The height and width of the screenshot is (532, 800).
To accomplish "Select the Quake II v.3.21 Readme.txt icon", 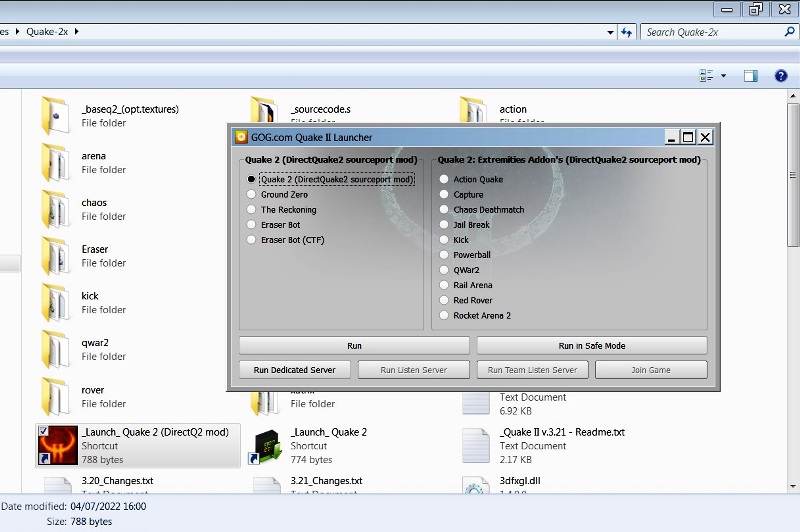I will 476,446.
